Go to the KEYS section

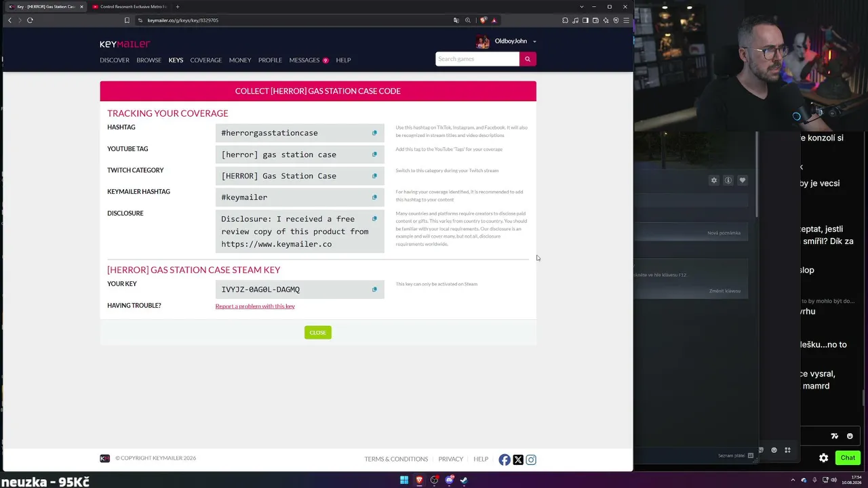176,60
